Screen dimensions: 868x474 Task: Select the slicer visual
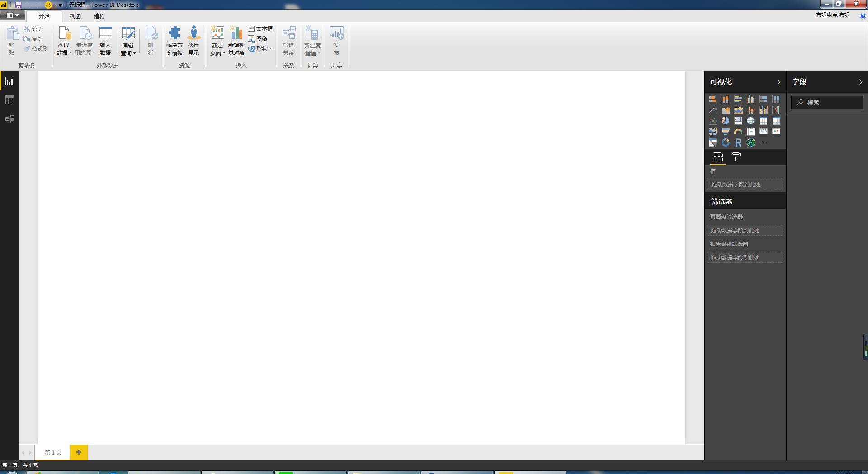point(712,142)
